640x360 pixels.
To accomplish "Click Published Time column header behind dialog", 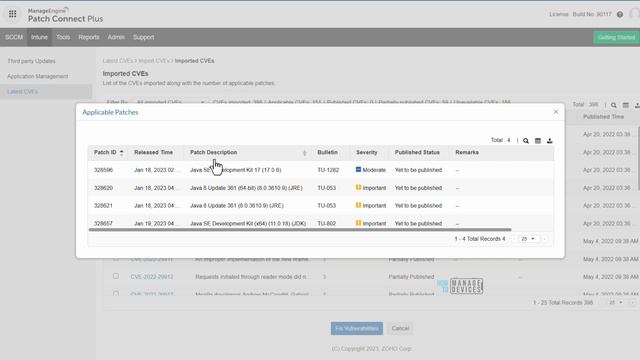I will pos(603,117).
